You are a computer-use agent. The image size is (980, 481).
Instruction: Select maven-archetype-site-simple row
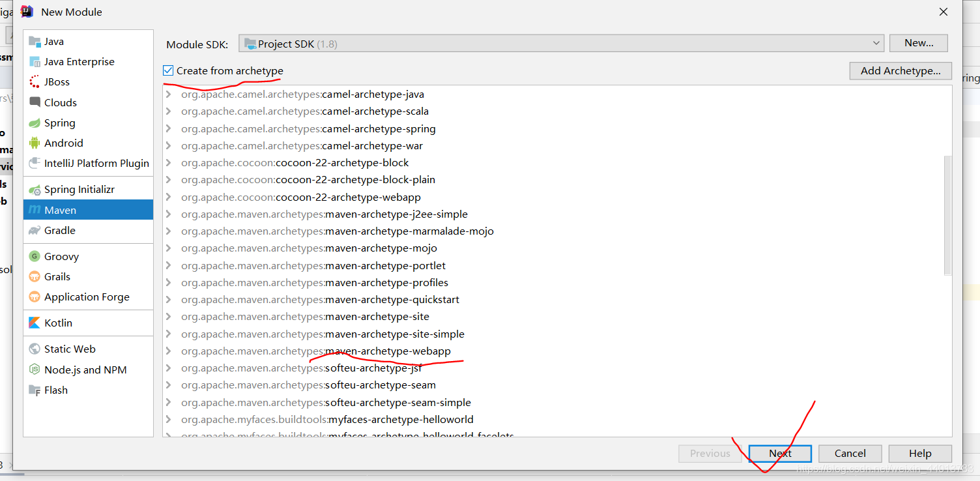(557, 334)
